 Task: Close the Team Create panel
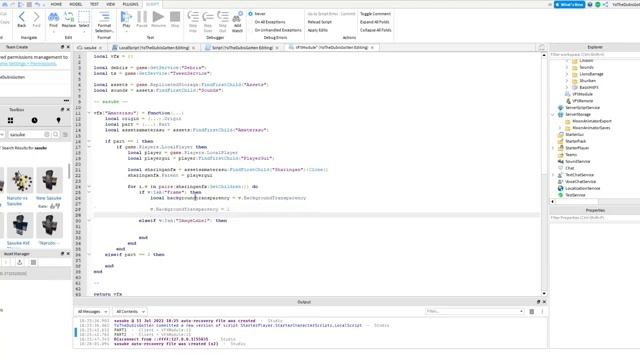pyautogui.click(x=68, y=47)
